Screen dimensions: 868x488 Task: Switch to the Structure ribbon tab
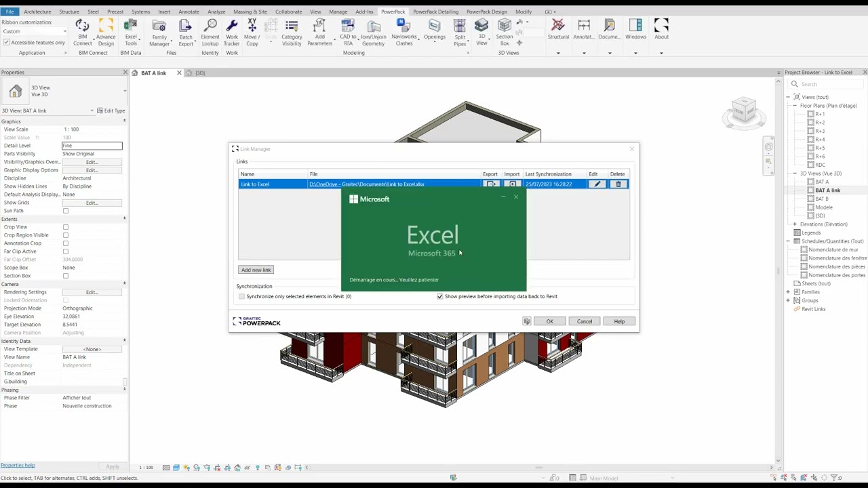[69, 12]
